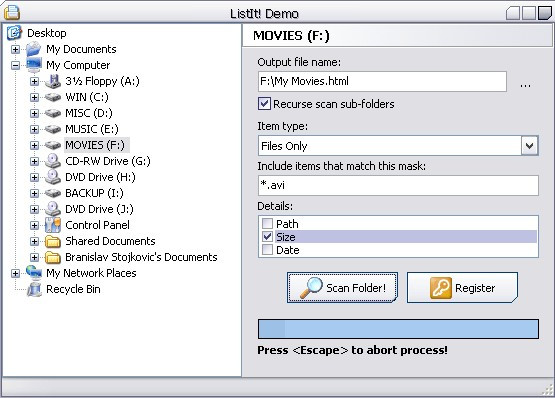The height and width of the screenshot is (398, 555).
Task: Click the ListIt! app icon in title bar
Action: pyautogui.click(x=12, y=13)
